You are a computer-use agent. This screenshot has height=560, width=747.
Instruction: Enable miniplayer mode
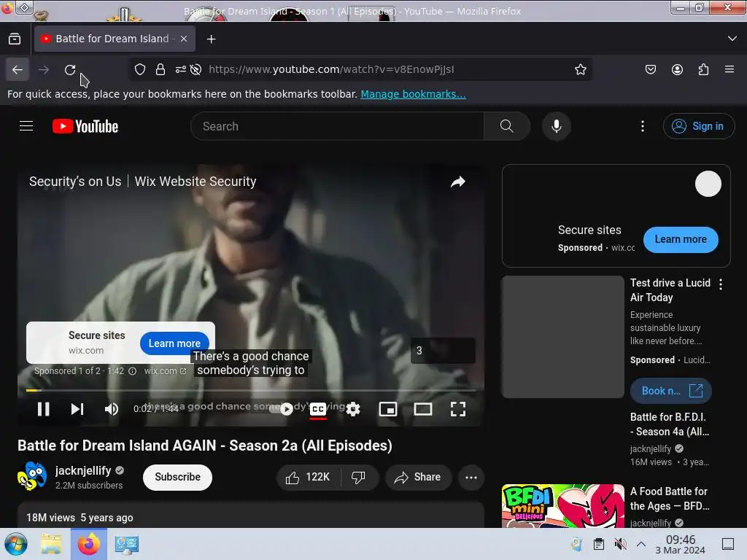pos(388,409)
